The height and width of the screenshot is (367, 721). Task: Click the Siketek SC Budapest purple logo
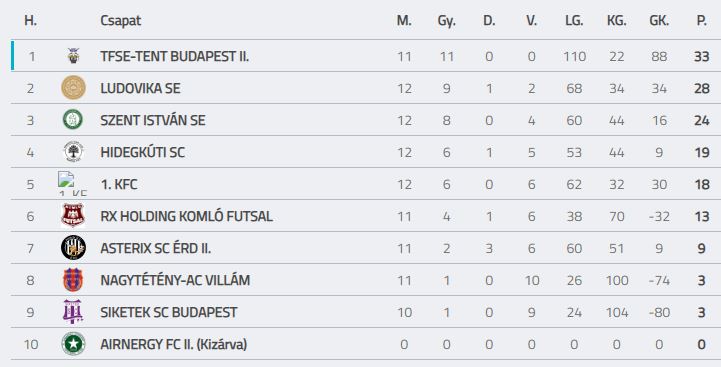(73, 311)
